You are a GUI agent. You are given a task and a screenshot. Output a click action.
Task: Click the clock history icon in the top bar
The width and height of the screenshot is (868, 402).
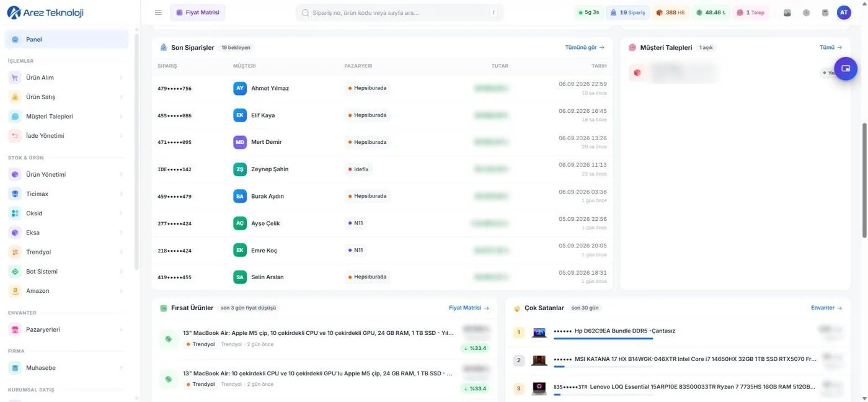point(806,12)
